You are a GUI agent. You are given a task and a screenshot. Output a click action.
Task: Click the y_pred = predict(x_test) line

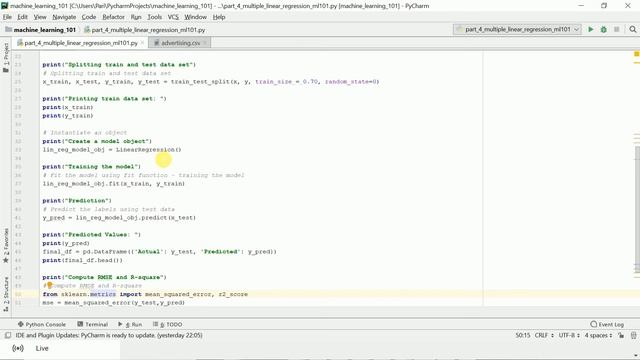tap(119, 218)
